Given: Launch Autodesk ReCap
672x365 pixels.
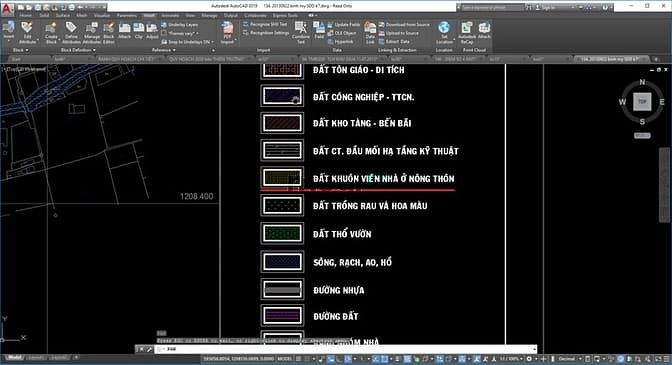Looking at the screenshot, I should click(x=467, y=33).
